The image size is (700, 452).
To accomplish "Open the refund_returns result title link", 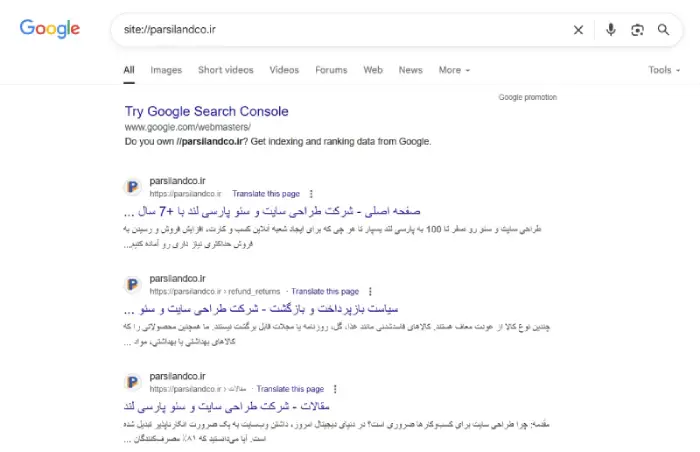I will click(x=261, y=309).
